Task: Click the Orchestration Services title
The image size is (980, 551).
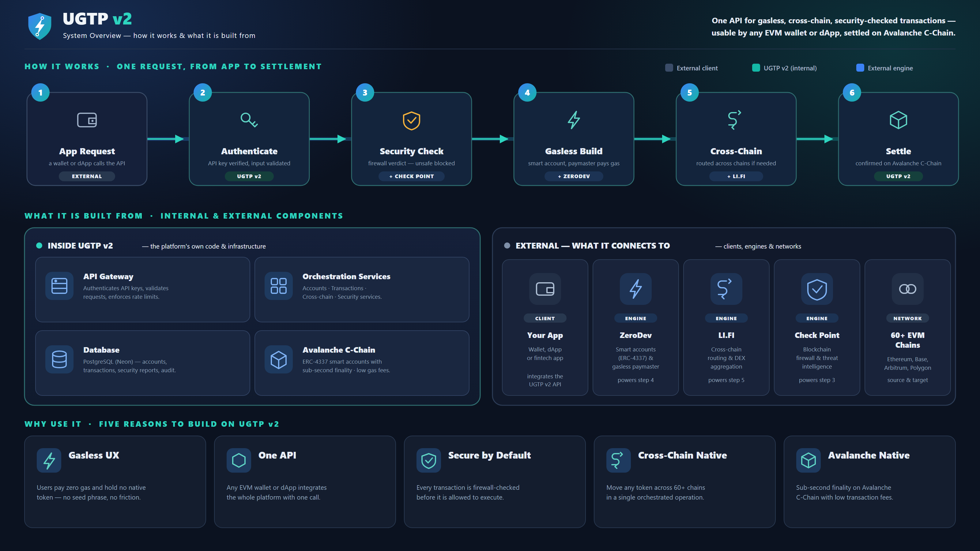Action: tap(346, 276)
